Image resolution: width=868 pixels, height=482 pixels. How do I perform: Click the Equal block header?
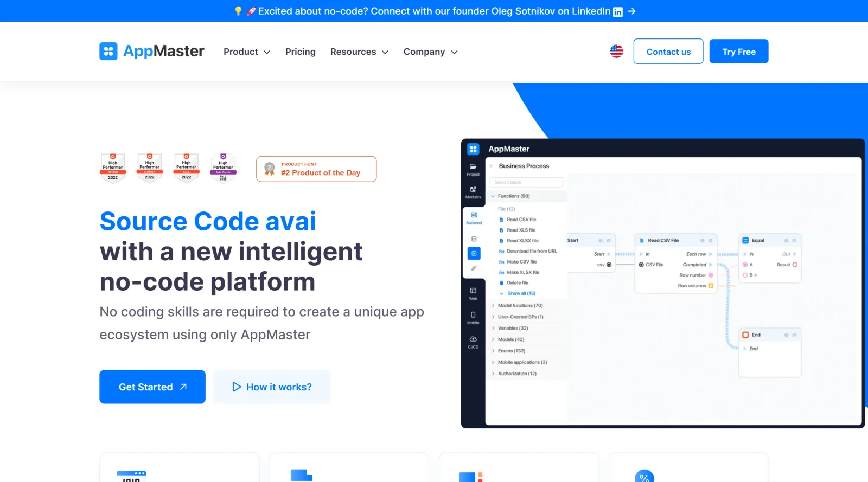tap(770, 240)
